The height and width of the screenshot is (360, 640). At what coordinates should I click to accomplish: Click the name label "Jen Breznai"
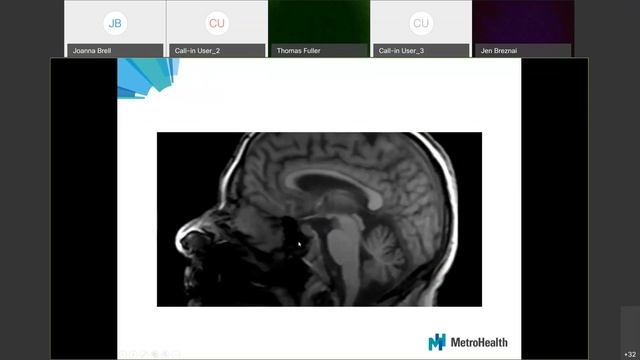point(499,51)
